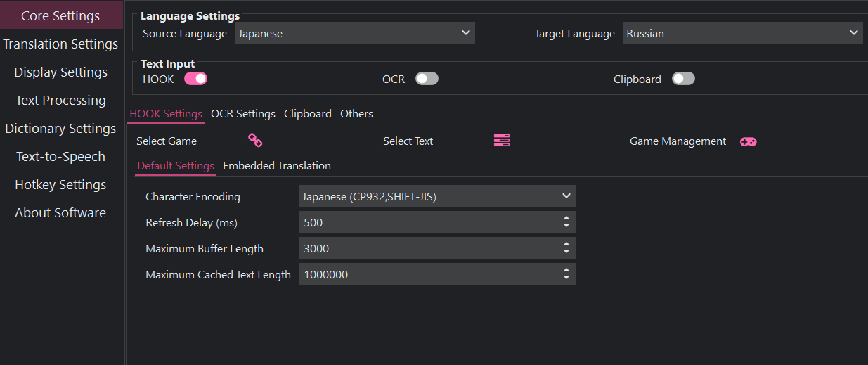Open the About Software page
This screenshot has height=365, width=868.
click(x=60, y=213)
